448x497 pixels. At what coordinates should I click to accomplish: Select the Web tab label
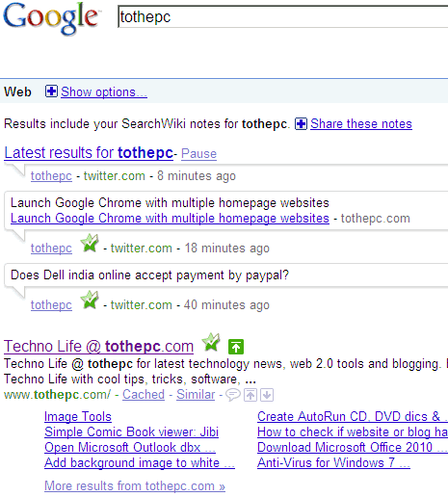coord(17,92)
